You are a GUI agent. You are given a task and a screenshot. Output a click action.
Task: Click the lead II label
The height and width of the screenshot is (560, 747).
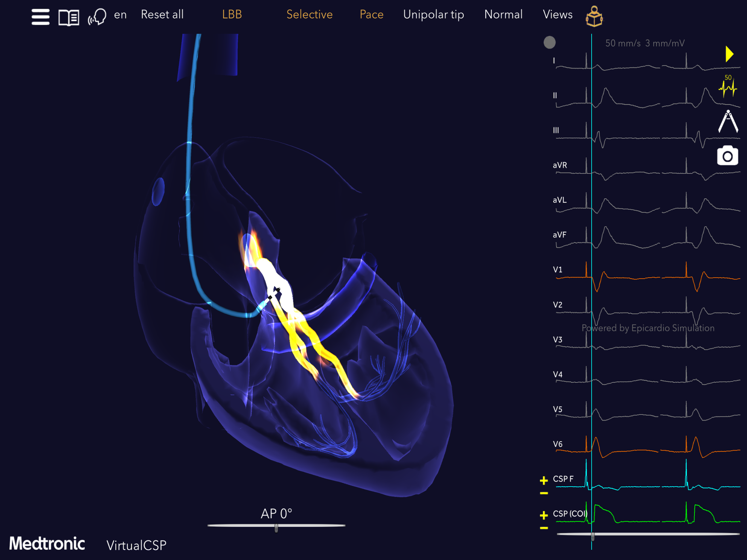pos(555,96)
